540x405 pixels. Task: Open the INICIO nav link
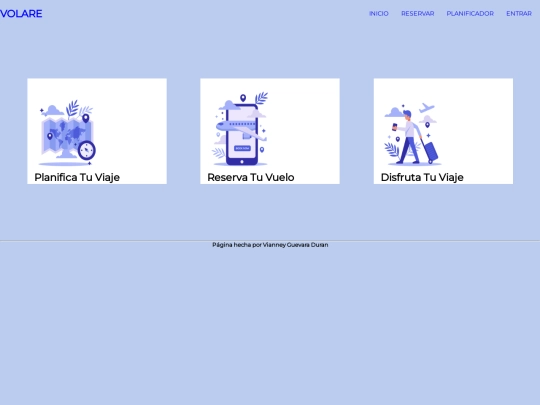coord(378,13)
